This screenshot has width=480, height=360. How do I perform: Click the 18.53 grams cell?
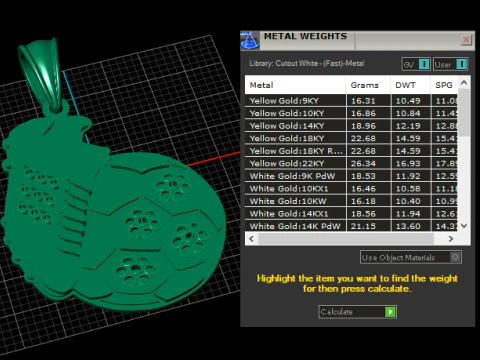click(x=368, y=176)
